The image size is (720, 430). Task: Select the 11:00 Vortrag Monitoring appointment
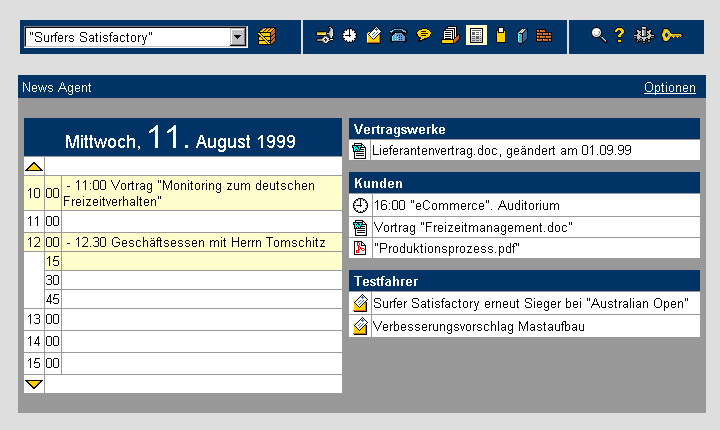pos(202,193)
